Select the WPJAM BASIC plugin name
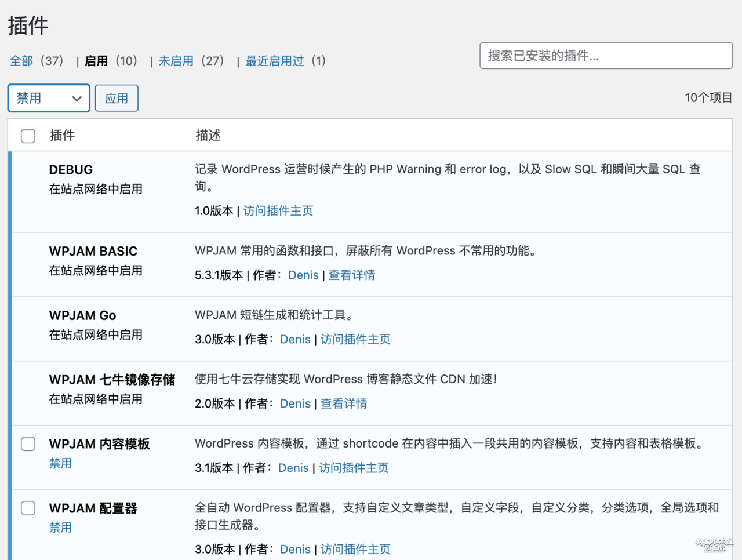 tap(93, 251)
